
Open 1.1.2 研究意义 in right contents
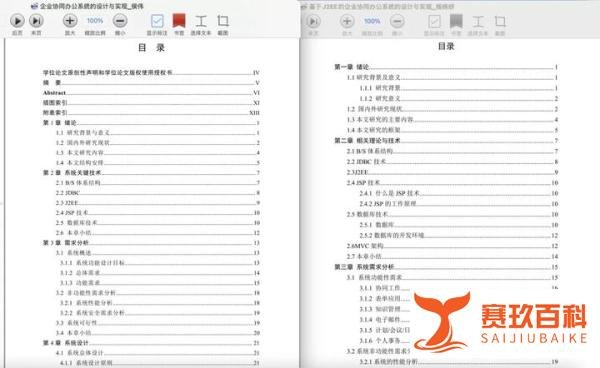tap(459, 98)
